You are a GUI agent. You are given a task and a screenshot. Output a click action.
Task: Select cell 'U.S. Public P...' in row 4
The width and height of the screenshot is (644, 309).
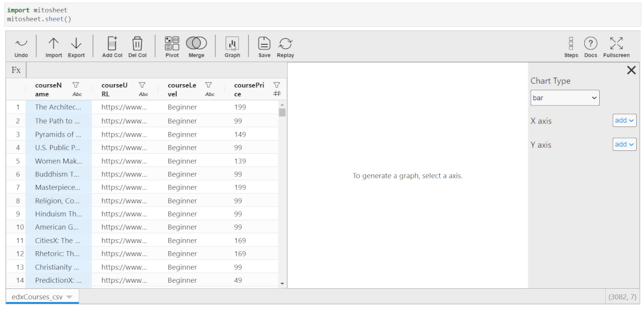(x=58, y=147)
